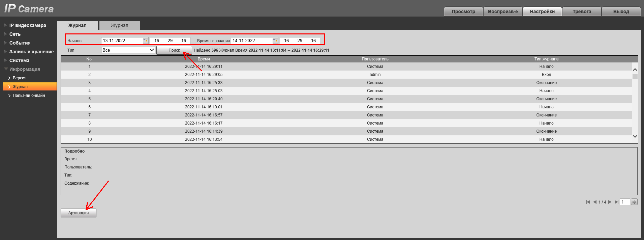Click the No. column header
The image size is (644, 240).
point(89,59)
